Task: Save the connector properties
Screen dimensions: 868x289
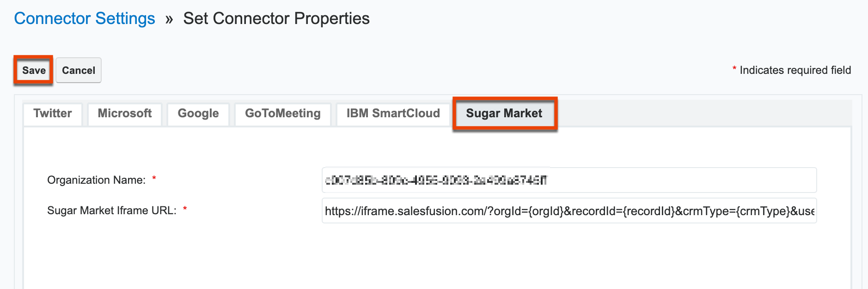Action: tap(34, 70)
